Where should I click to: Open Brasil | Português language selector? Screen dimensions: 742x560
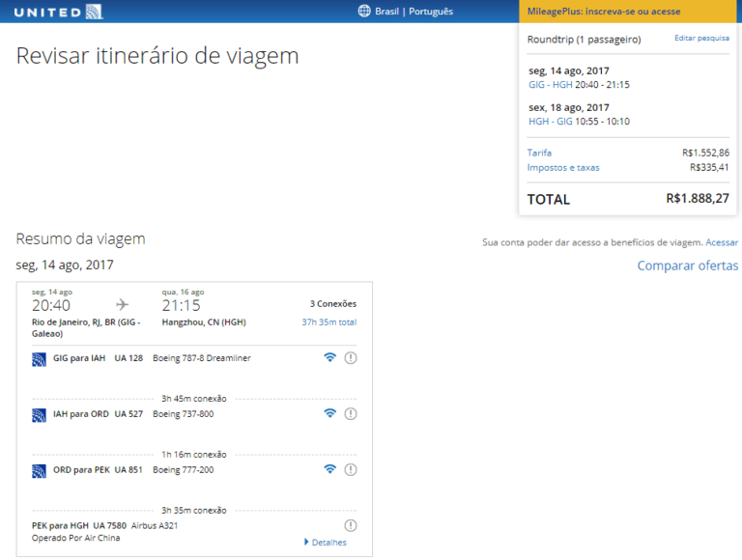[414, 12]
